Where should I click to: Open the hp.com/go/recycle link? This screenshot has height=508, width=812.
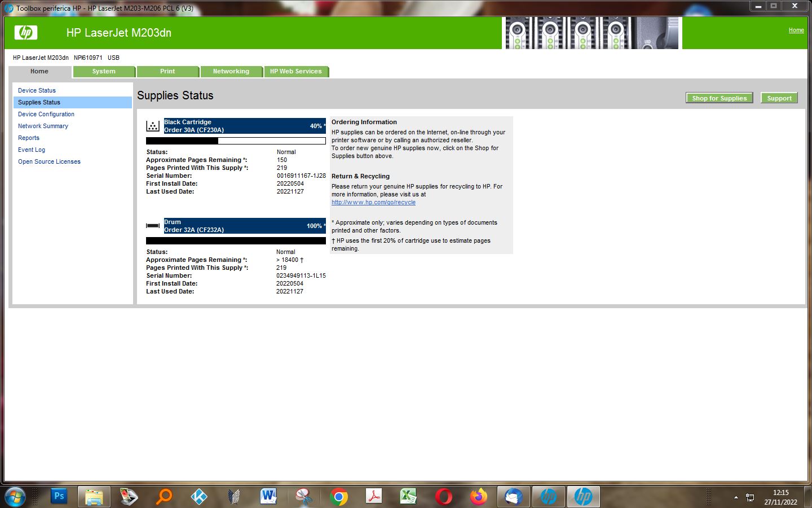pos(373,202)
